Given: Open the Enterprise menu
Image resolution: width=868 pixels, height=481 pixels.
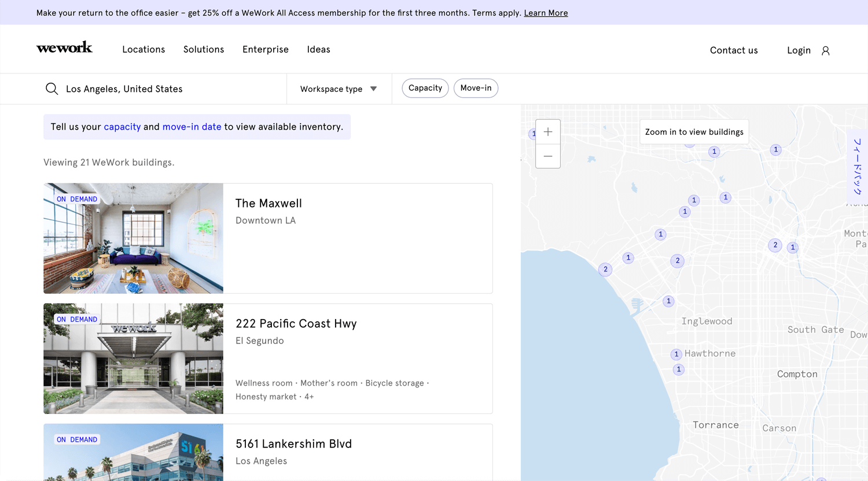Looking at the screenshot, I should pyautogui.click(x=266, y=50).
